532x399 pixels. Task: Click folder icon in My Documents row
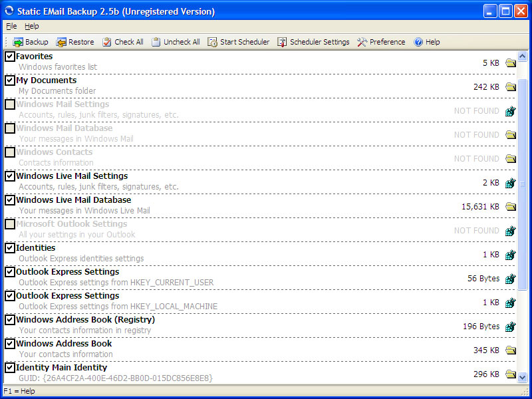coord(511,87)
